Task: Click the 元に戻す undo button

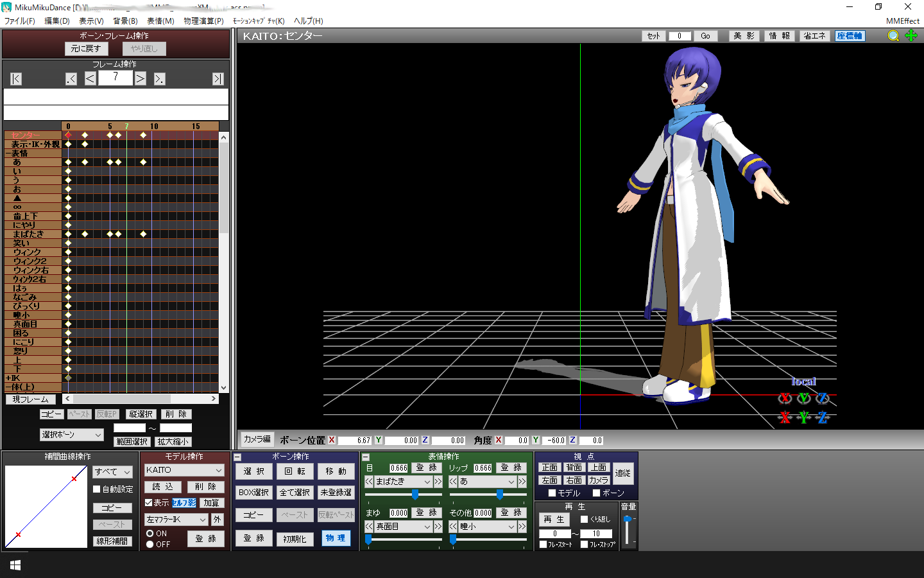Action: click(86, 49)
